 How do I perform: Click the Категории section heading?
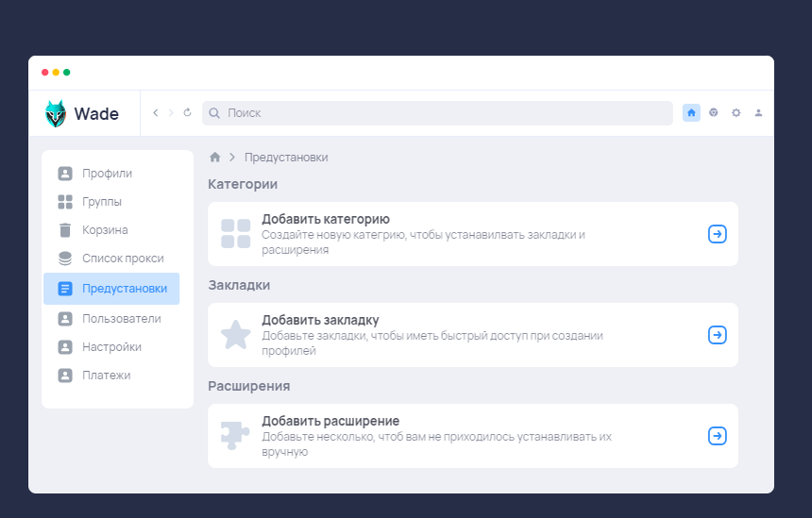243,184
